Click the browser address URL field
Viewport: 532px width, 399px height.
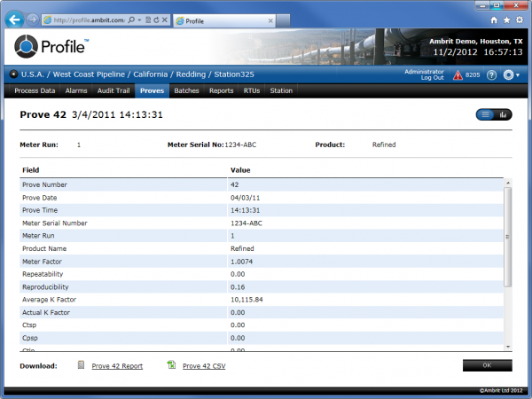pos(89,20)
